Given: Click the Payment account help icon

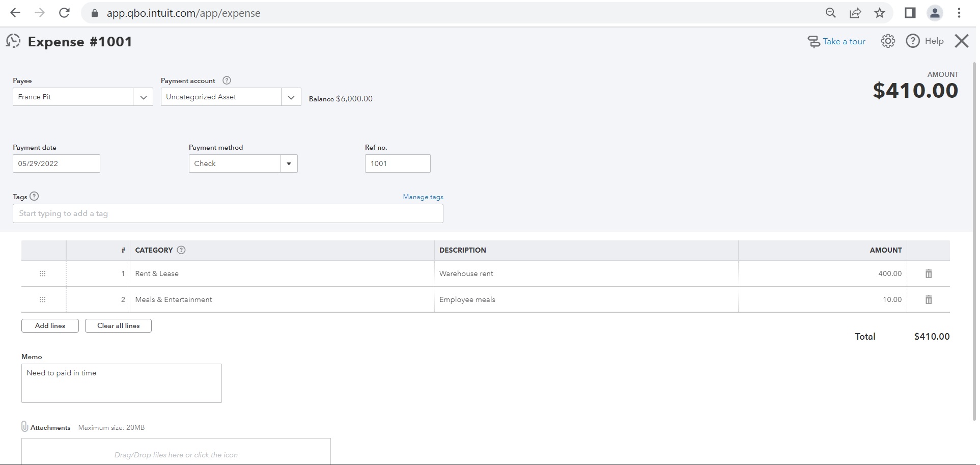Looking at the screenshot, I should tap(227, 80).
